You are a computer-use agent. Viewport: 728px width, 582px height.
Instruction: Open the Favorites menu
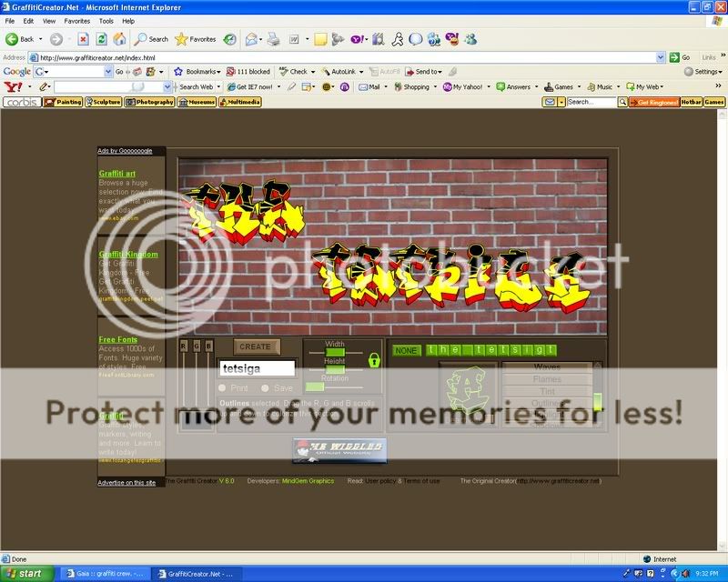[x=77, y=20]
